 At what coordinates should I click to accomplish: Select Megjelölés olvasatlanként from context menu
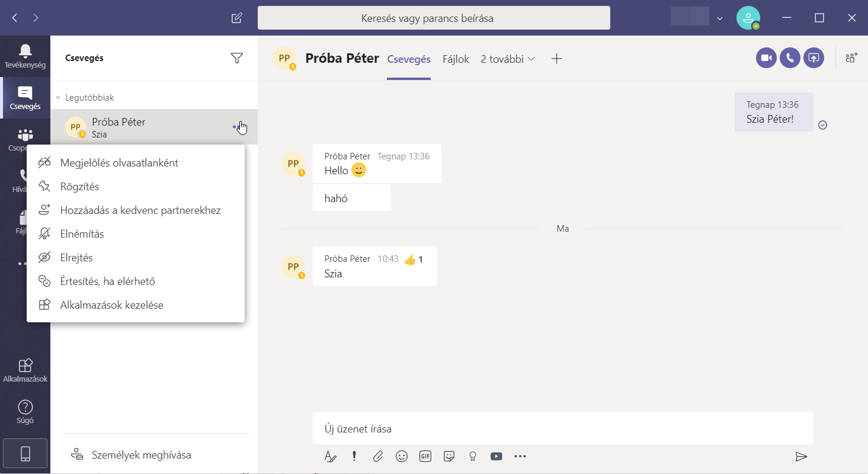[x=119, y=163]
